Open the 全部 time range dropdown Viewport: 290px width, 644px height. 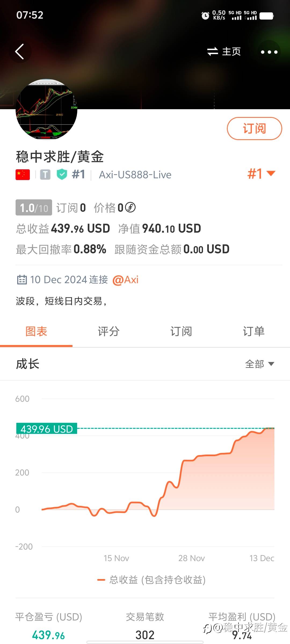[260, 364]
